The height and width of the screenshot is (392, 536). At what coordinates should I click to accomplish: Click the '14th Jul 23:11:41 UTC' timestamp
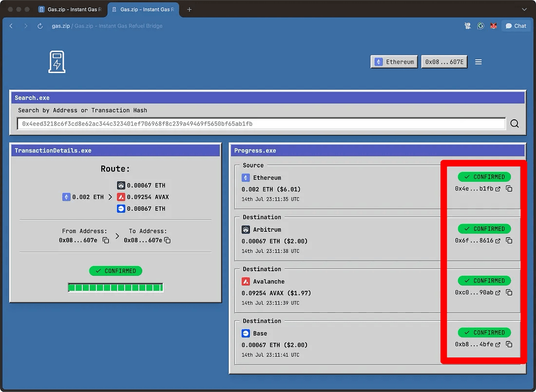270,355
